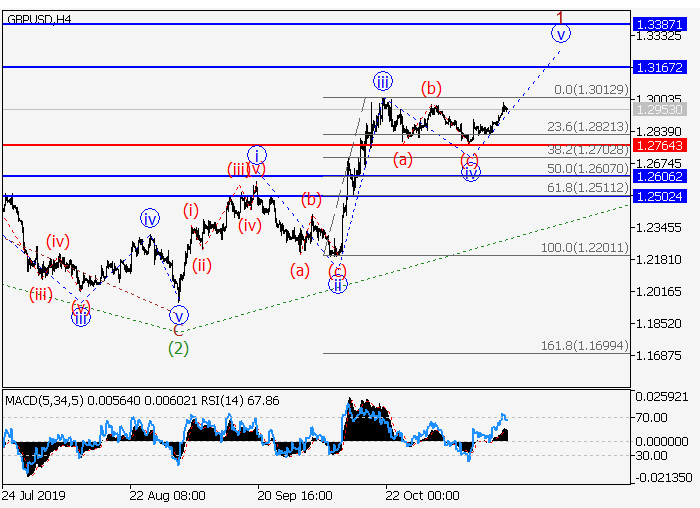This screenshot has width=700, height=508.
Task: Click the green (2) wave label
Action: point(178,348)
